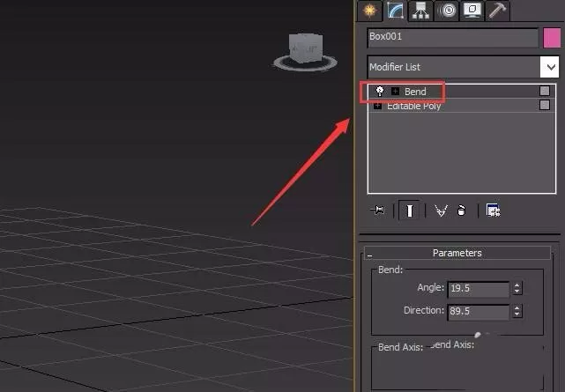Image resolution: width=565 pixels, height=392 pixels.
Task: Click Make Unique icon
Action: [441, 211]
